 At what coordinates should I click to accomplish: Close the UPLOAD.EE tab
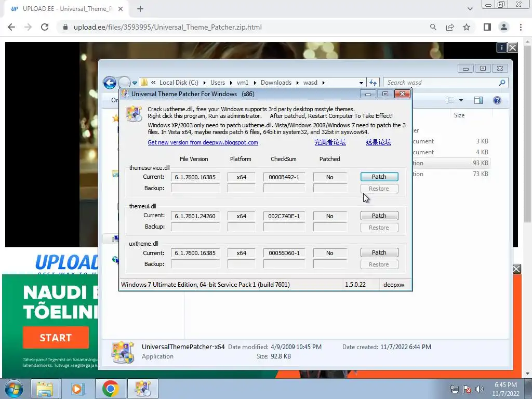click(121, 9)
